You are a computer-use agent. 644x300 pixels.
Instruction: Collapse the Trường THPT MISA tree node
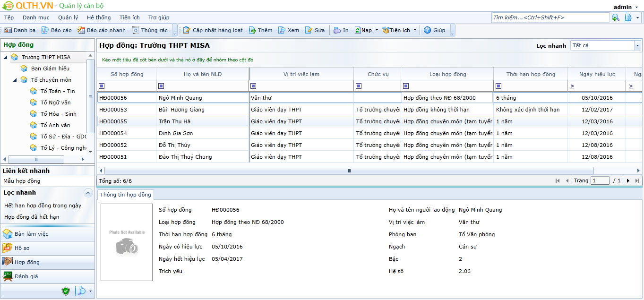tap(6, 57)
